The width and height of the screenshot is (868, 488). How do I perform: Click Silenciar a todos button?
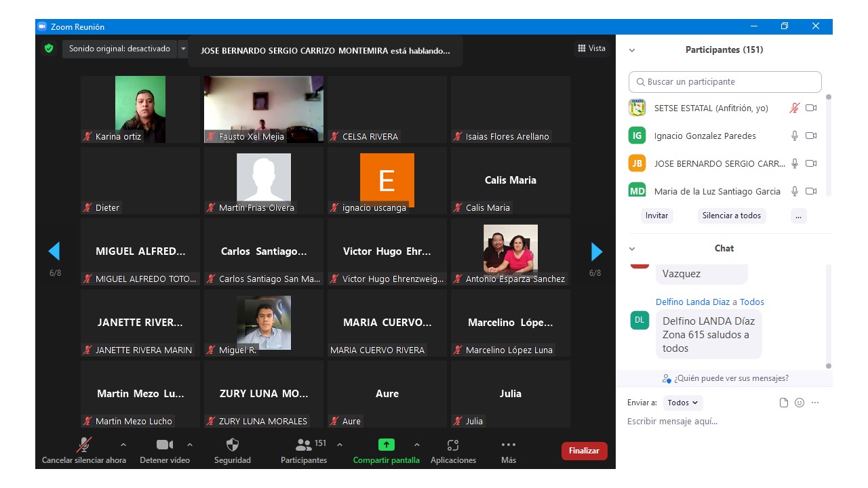pos(732,216)
